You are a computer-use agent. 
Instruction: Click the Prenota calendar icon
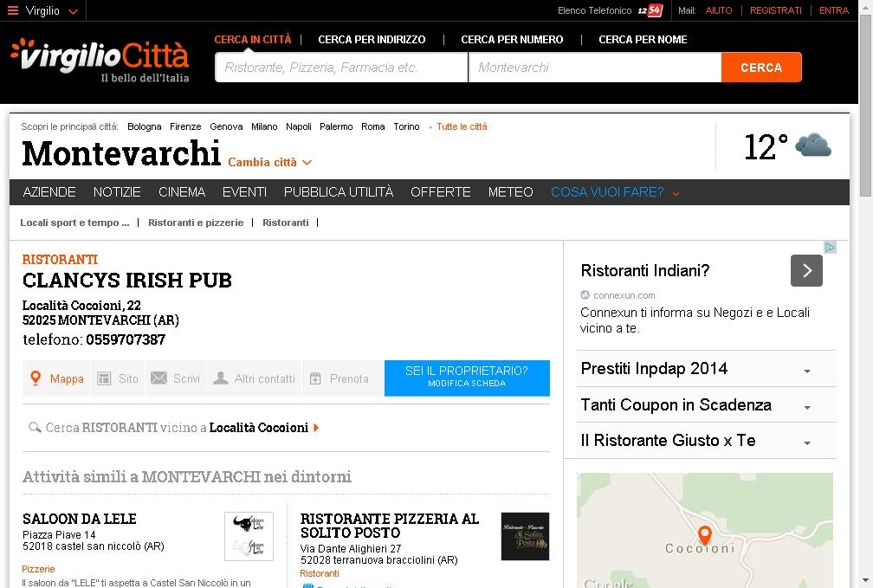click(x=315, y=378)
